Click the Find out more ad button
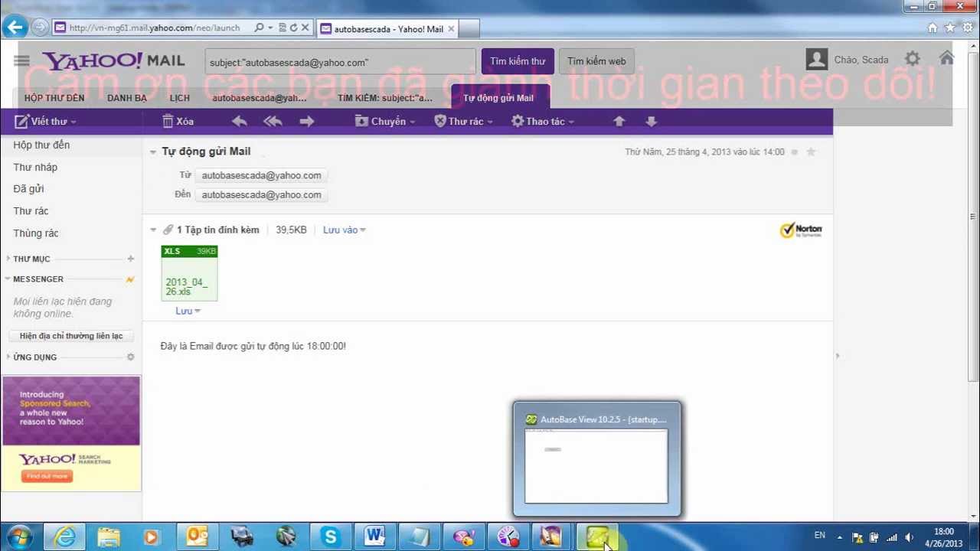Viewport: 980px width, 551px height. (x=47, y=476)
